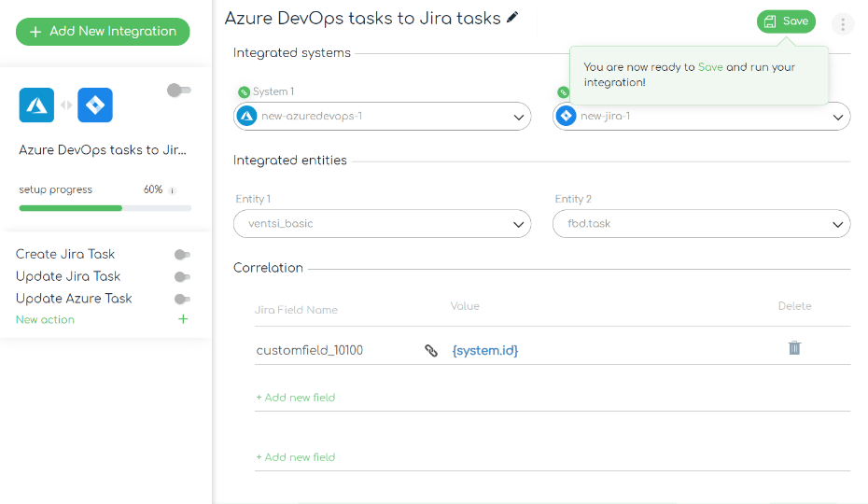Click the Value column header
Viewport: 868px width, 504px height.
click(x=465, y=306)
